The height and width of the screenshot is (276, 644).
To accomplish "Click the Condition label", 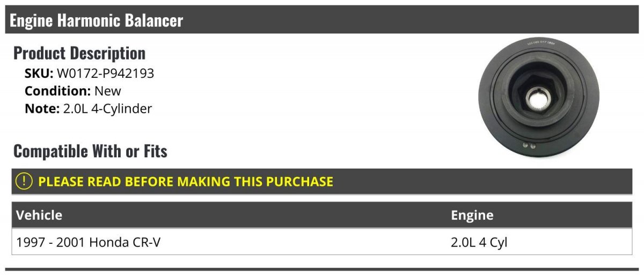I will (x=57, y=91).
